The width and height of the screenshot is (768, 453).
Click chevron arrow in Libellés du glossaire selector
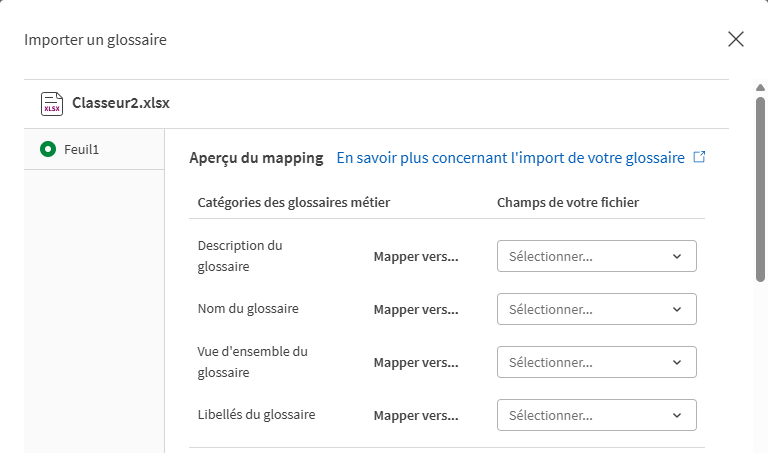point(677,415)
